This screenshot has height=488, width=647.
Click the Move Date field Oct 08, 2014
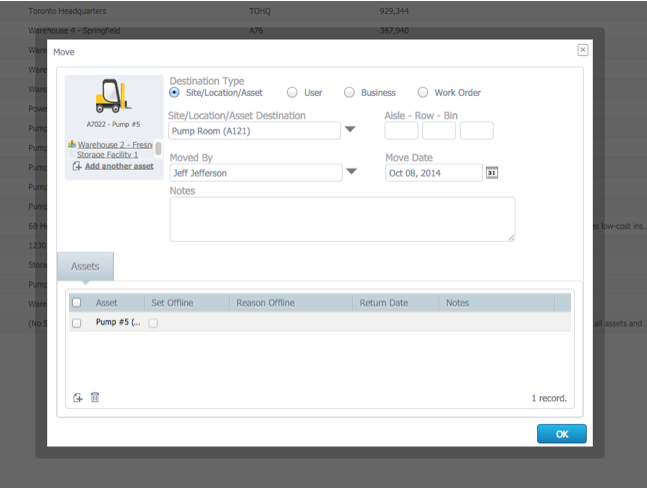click(x=434, y=173)
